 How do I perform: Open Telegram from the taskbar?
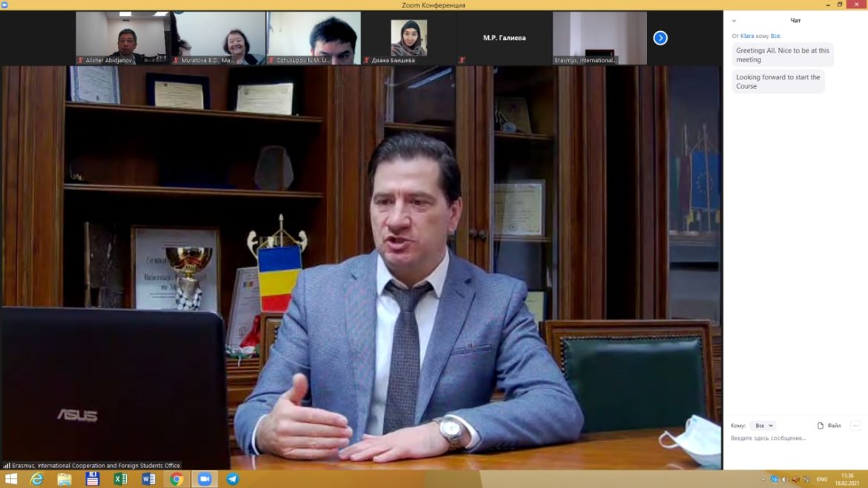click(232, 479)
